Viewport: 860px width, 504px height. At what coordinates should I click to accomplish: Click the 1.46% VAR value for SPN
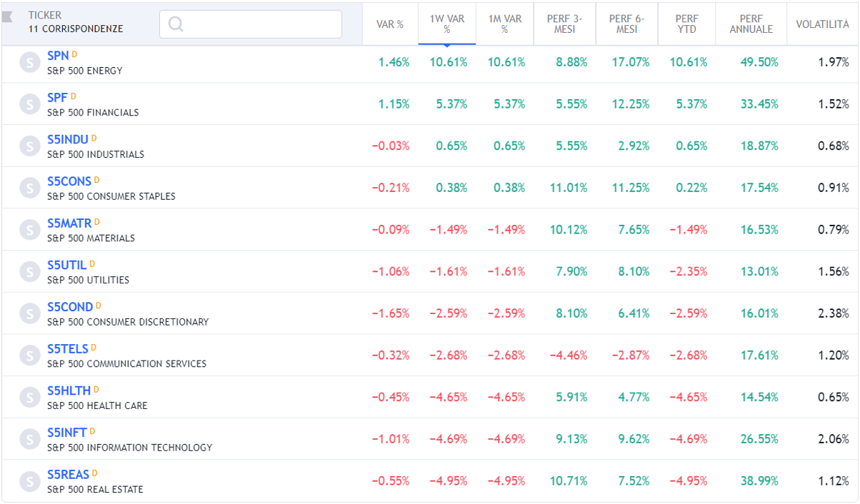click(x=394, y=63)
